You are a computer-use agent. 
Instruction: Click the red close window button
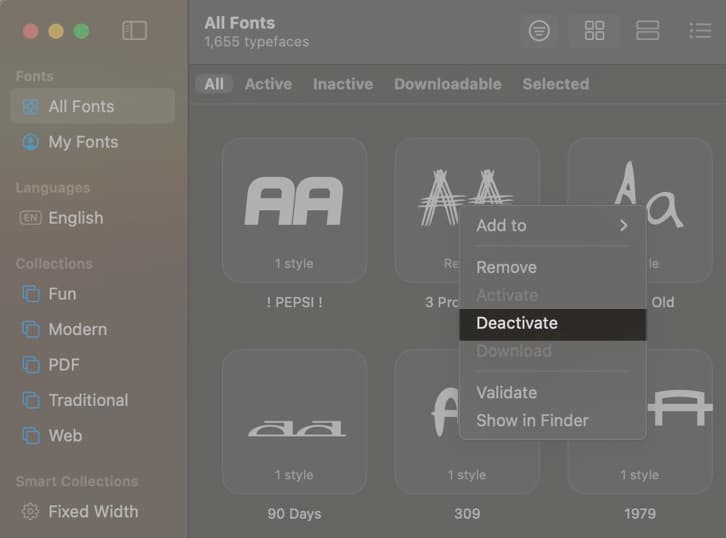tap(31, 31)
